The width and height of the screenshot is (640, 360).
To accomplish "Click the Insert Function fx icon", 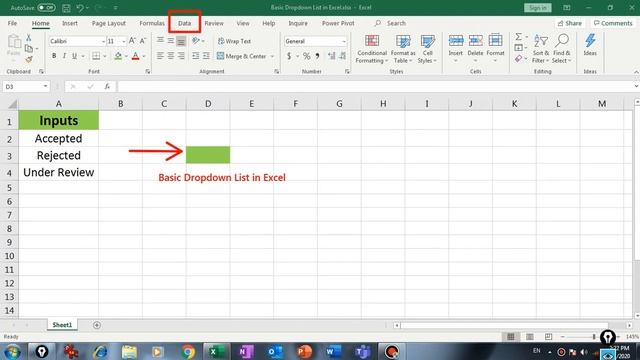I will tap(107, 87).
